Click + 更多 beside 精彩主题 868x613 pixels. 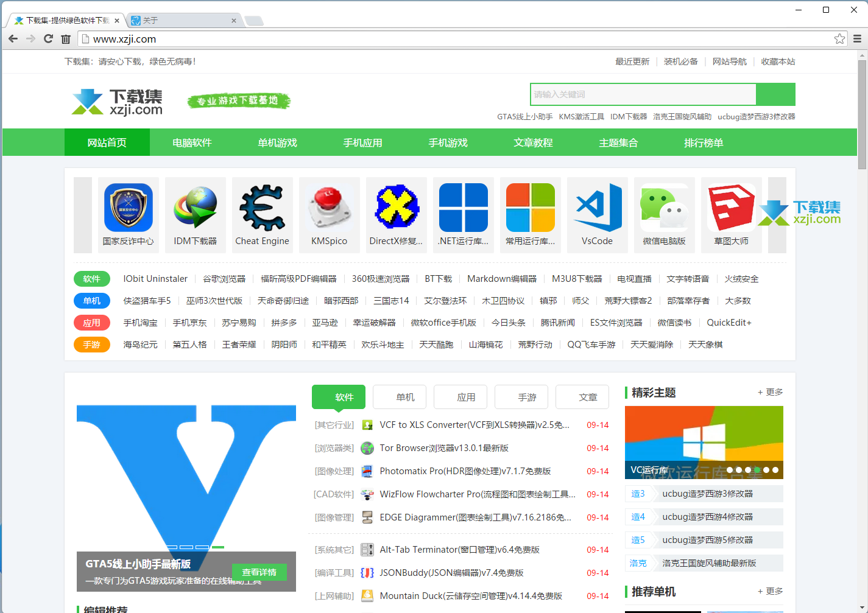point(770,392)
